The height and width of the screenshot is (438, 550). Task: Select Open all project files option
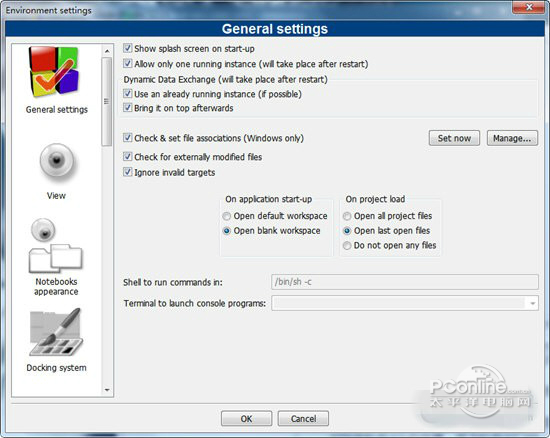pyautogui.click(x=347, y=216)
